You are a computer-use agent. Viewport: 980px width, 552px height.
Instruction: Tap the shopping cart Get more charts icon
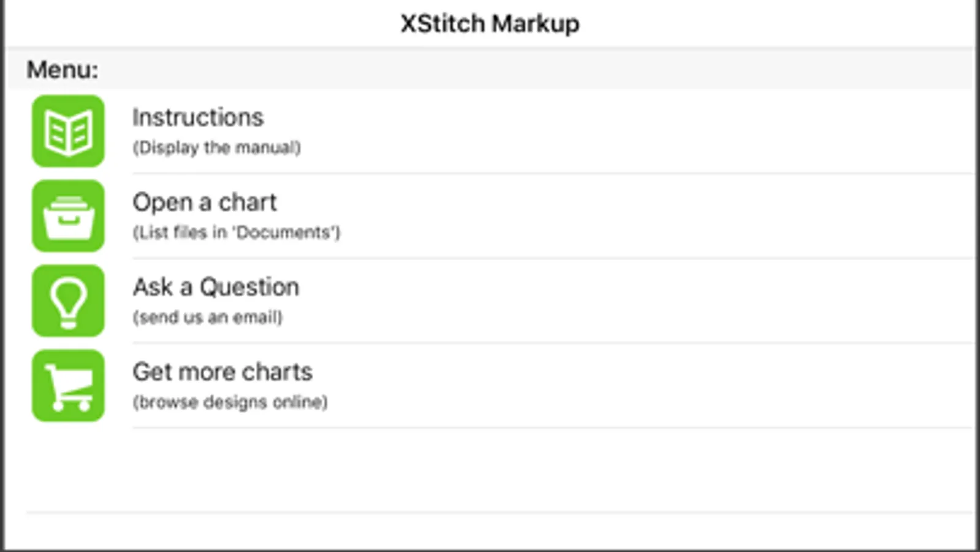point(68,385)
